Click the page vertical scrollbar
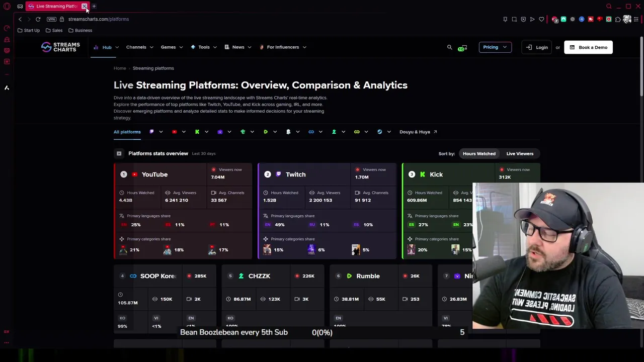 (641, 65)
